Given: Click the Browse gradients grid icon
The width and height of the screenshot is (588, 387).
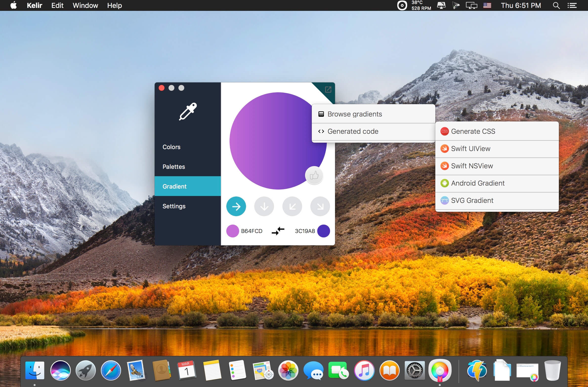Looking at the screenshot, I should (321, 114).
